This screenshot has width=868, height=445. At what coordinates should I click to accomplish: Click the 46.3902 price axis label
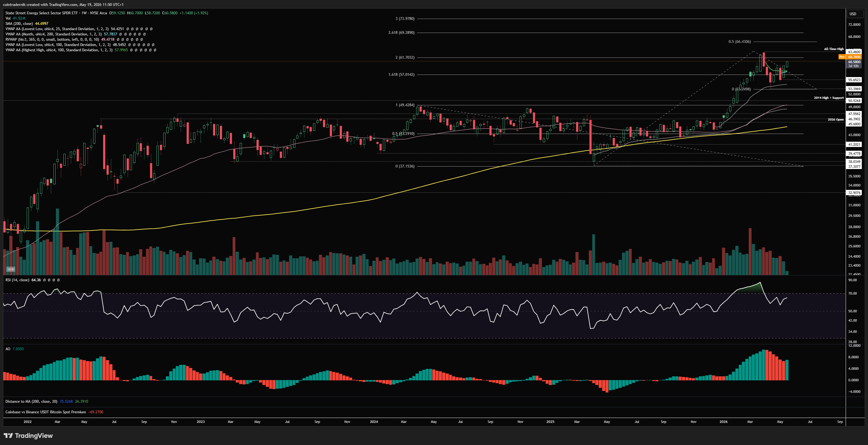click(x=854, y=119)
